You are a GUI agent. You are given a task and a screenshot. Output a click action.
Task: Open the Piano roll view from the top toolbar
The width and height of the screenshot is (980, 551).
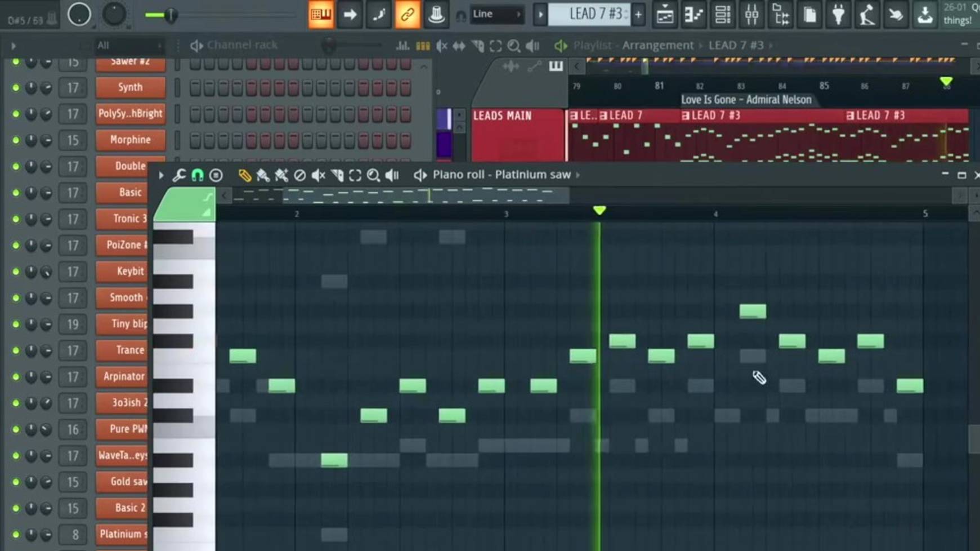point(693,15)
